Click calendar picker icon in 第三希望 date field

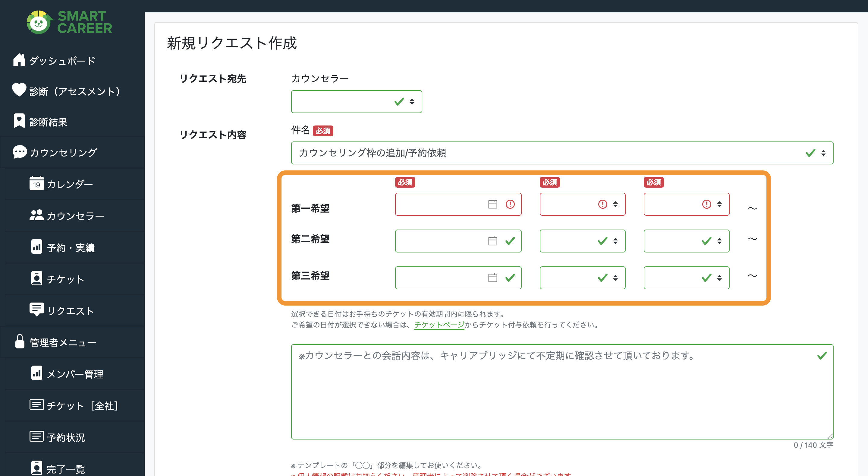point(493,278)
